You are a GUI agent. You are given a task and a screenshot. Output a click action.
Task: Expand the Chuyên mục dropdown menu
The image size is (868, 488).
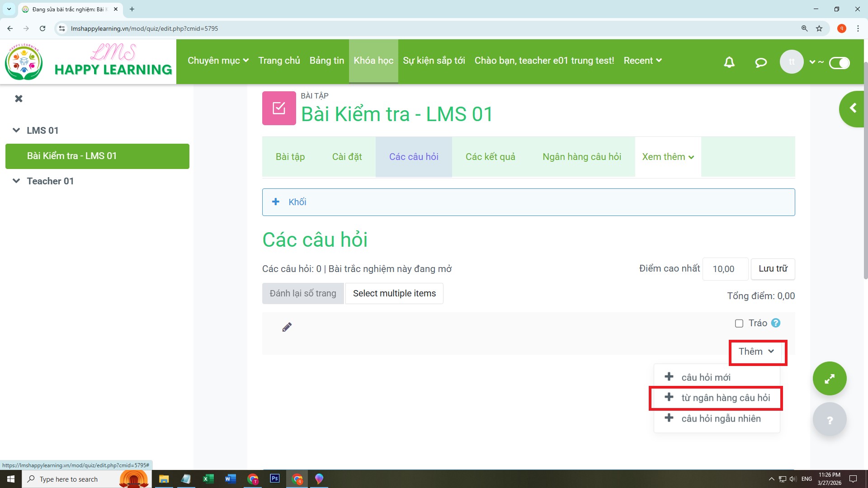pos(218,61)
